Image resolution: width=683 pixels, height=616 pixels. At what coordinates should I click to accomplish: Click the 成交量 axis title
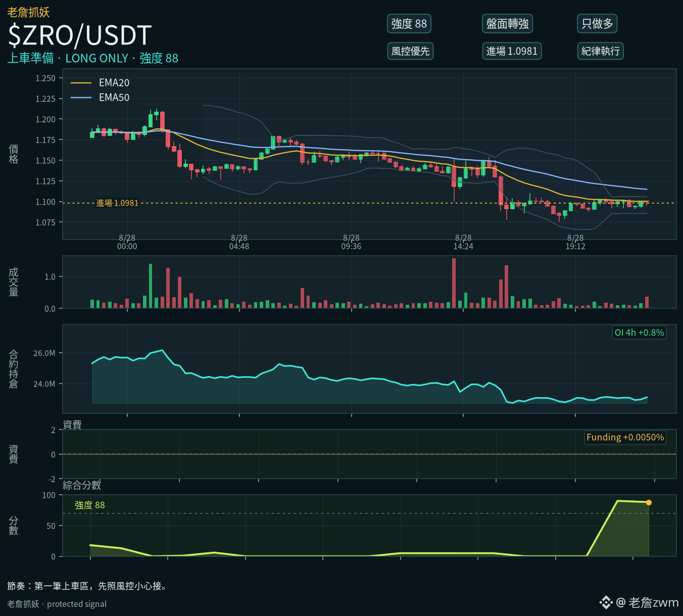tap(14, 282)
